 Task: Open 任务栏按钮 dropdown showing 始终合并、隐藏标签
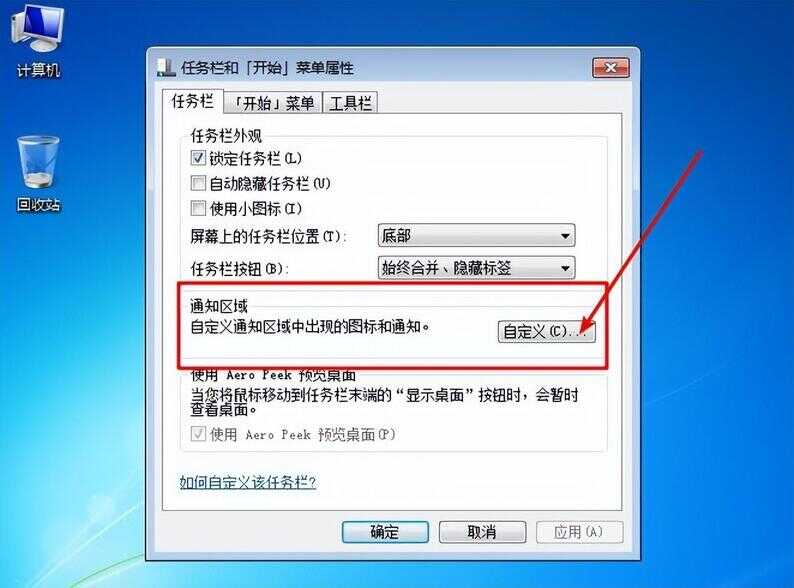click(476, 268)
